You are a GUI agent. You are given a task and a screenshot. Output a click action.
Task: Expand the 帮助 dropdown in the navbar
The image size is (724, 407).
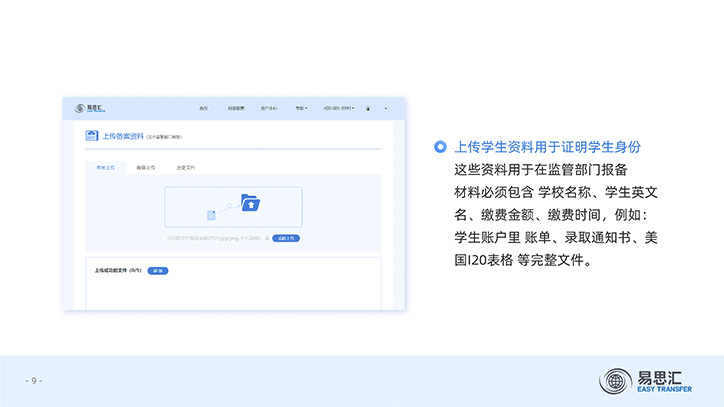(301, 107)
